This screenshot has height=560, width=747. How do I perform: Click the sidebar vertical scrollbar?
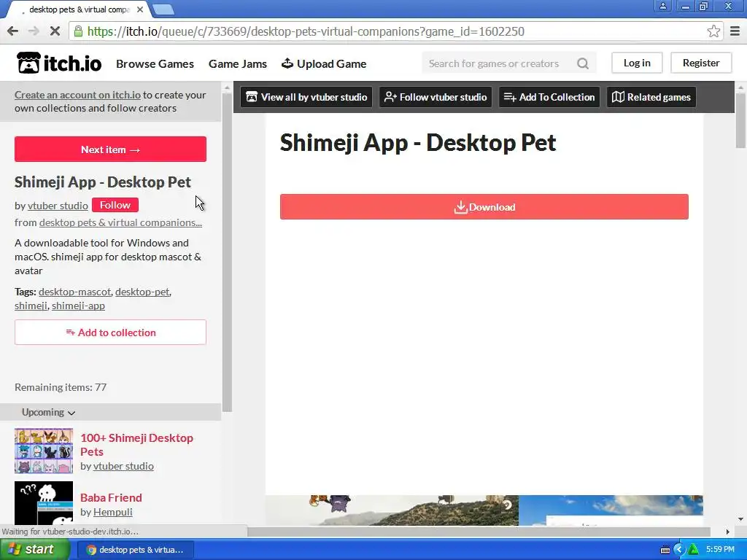coord(228,252)
